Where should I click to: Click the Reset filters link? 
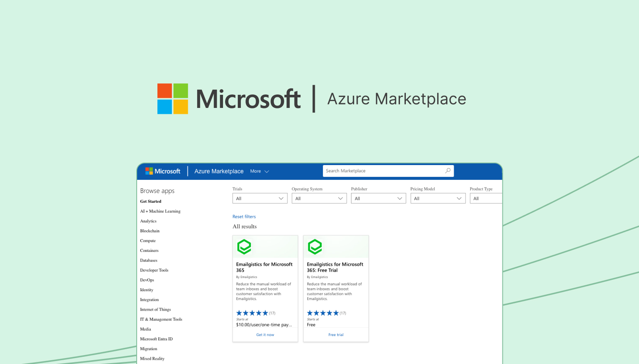tap(244, 216)
